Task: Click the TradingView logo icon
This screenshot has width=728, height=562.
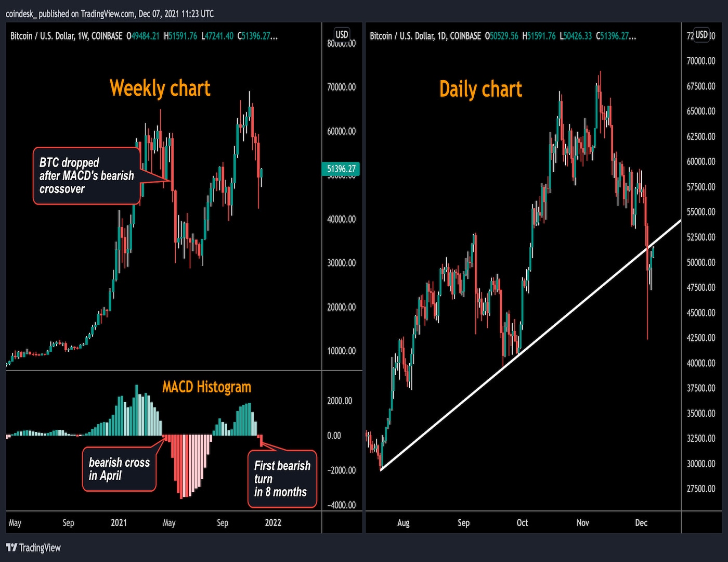Action: pos(11,547)
